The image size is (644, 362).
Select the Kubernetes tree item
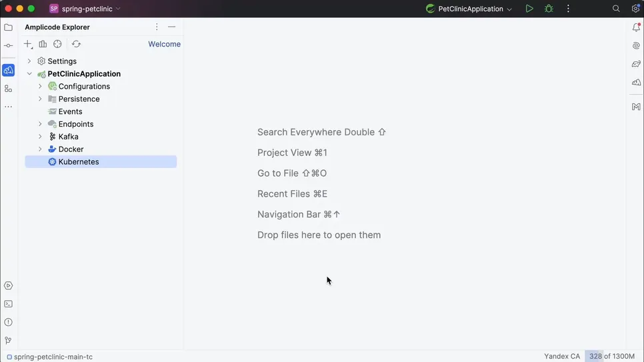coord(101,162)
